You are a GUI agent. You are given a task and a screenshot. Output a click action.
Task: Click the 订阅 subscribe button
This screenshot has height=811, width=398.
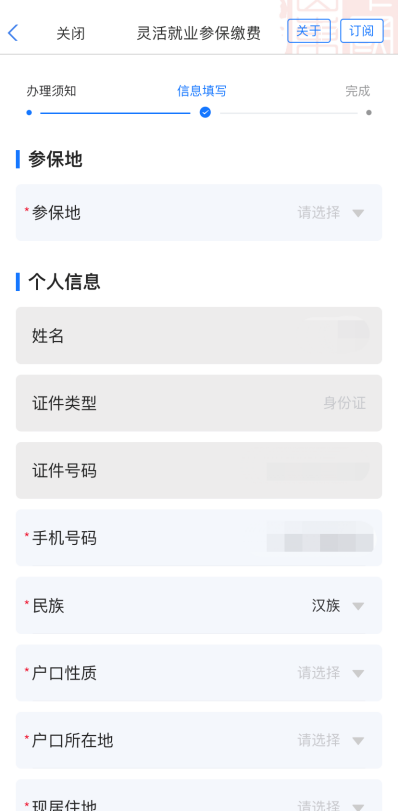coord(362,31)
